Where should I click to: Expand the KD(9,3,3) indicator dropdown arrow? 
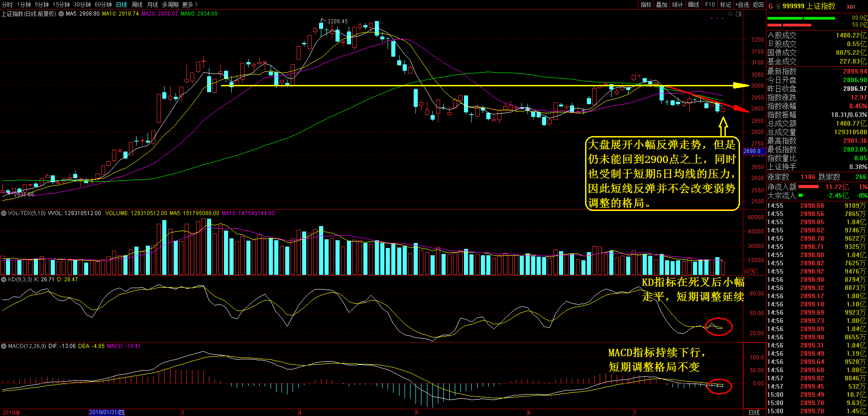(x=4, y=279)
